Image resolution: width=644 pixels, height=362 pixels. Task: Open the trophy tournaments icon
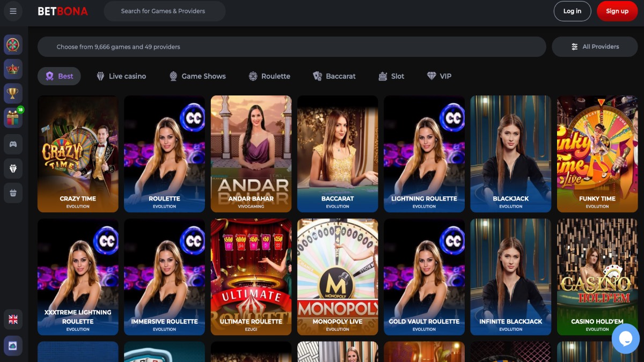coord(13,93)
